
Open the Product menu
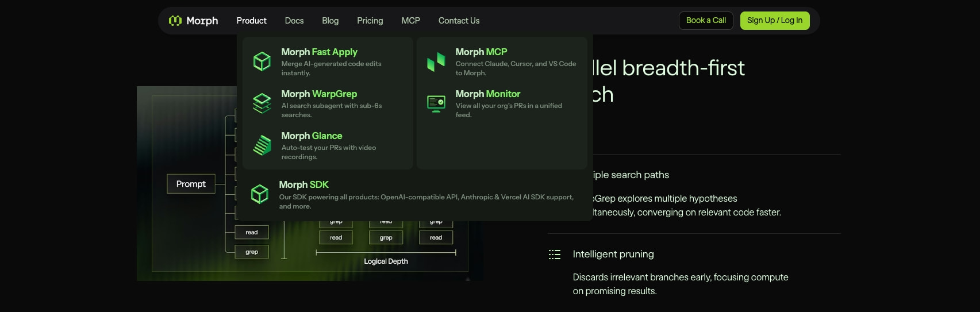tap(252, 21)
